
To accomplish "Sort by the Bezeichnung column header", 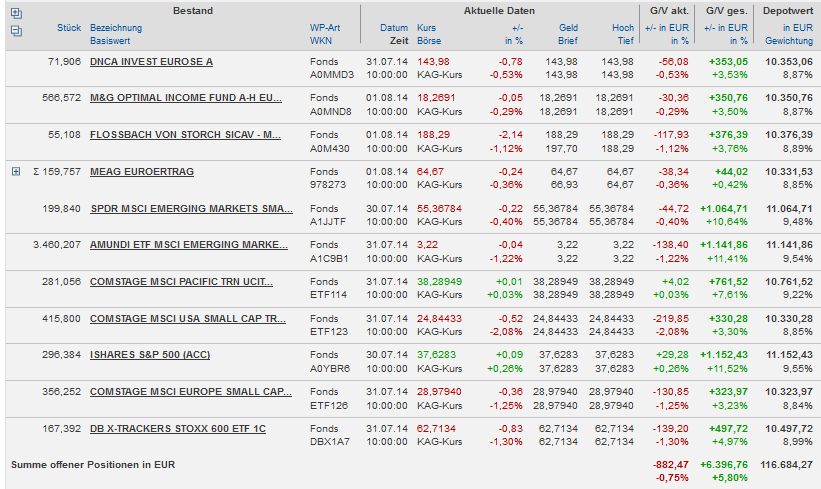I will tap(116, 27).
